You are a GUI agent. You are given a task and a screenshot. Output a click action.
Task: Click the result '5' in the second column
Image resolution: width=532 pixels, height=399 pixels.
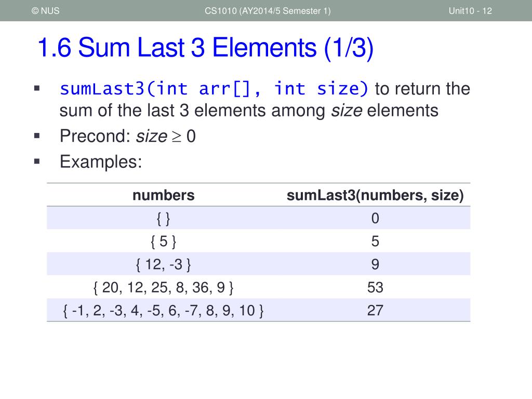[x=375, y=241]
